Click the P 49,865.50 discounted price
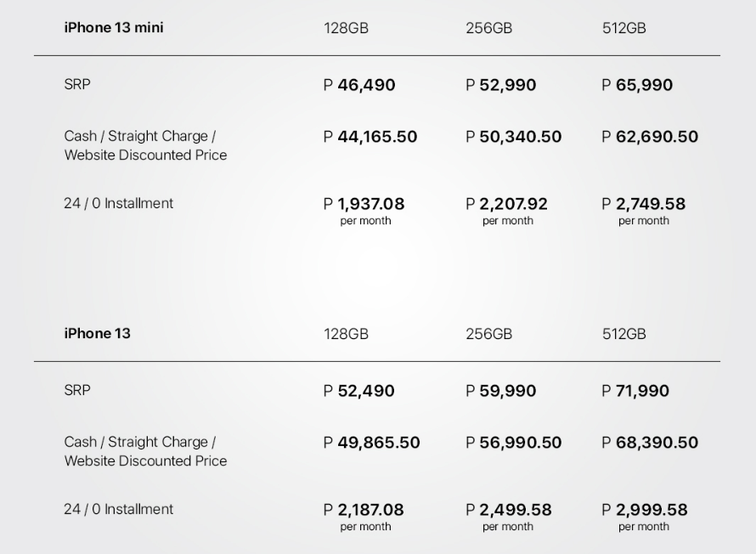 click(x=372, y=443)
